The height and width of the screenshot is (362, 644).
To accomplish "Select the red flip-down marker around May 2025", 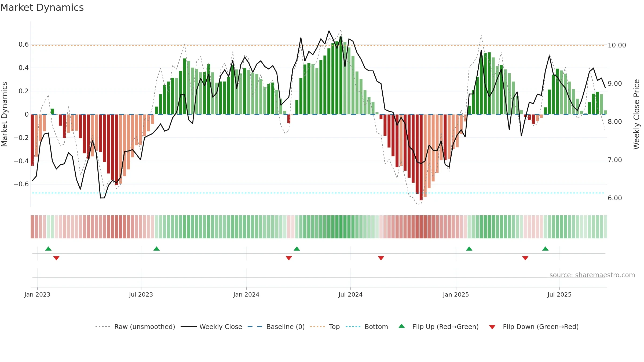I will 525,258.
